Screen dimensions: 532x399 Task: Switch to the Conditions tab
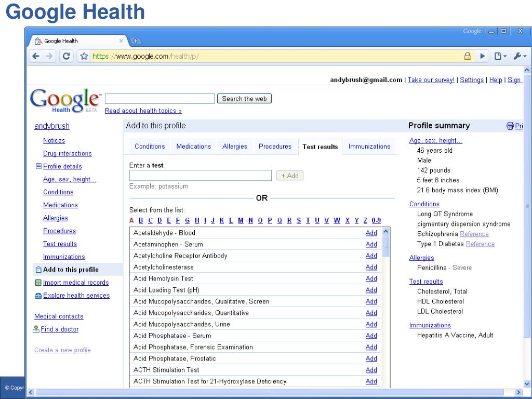click(150, 146)
